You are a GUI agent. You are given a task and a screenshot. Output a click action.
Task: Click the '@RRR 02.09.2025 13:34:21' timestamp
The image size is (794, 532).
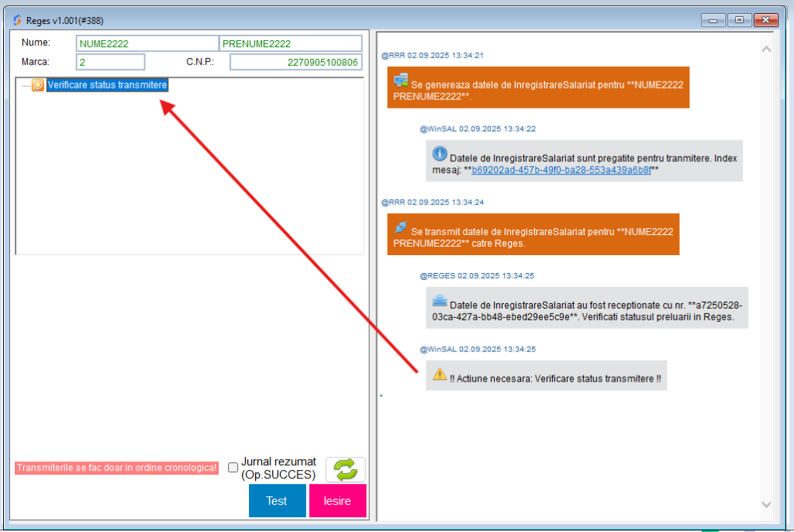(433, 55)
